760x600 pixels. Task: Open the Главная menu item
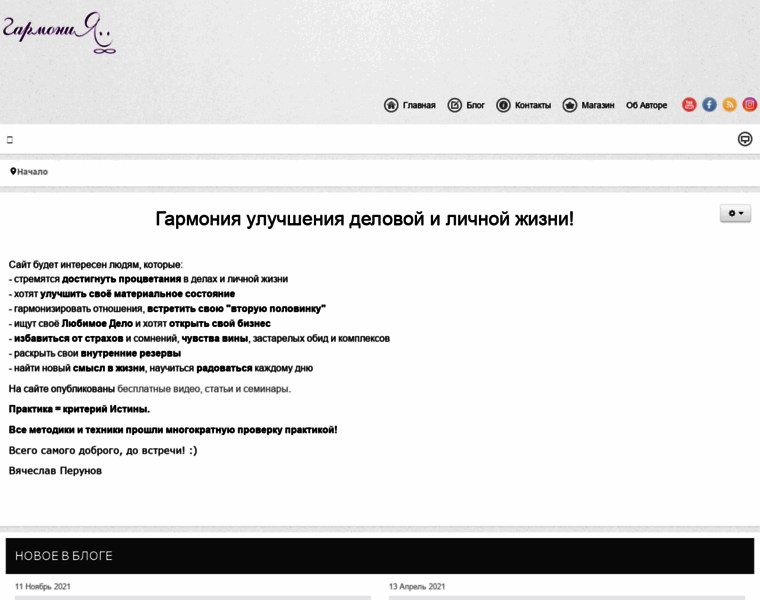point(419,105)
